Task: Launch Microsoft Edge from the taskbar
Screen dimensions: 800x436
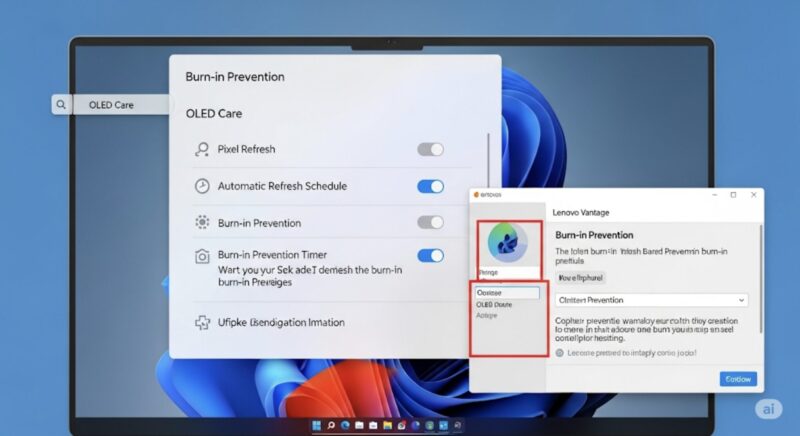Action: (345, 425)
